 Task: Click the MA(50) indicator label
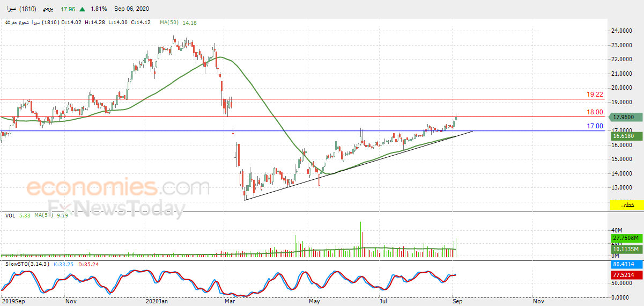tap(169, 23)
